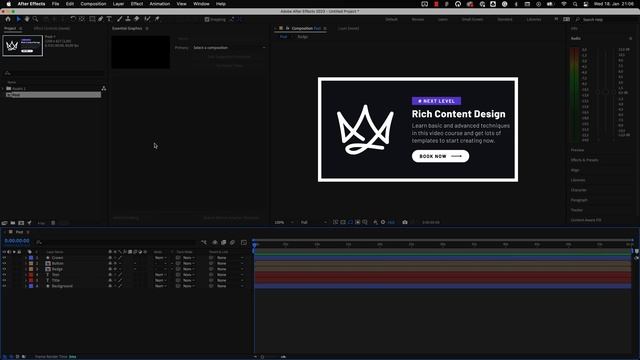
Task: Switch to the Standard workspace
Action: [504, 20]
